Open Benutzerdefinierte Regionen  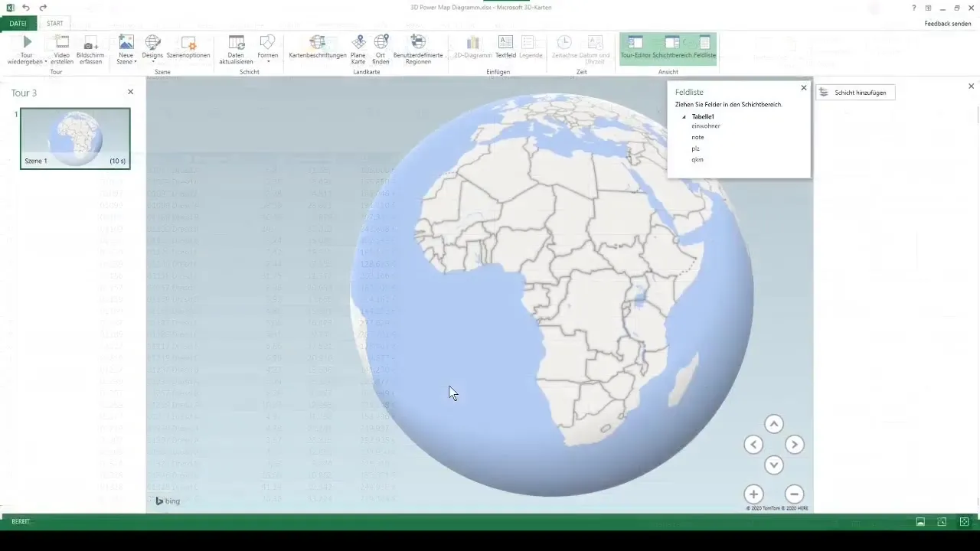(x=418, y=51)
